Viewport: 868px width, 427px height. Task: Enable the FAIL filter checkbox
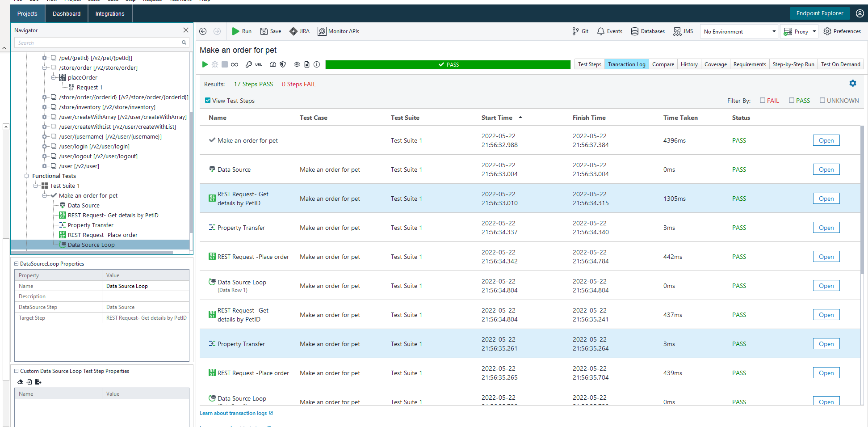763,100
